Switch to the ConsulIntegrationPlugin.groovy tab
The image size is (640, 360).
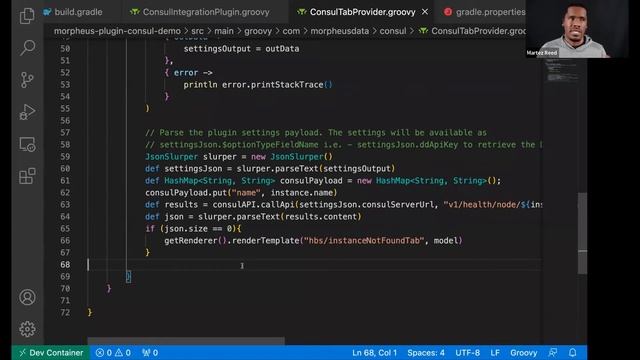pos(206,12)
